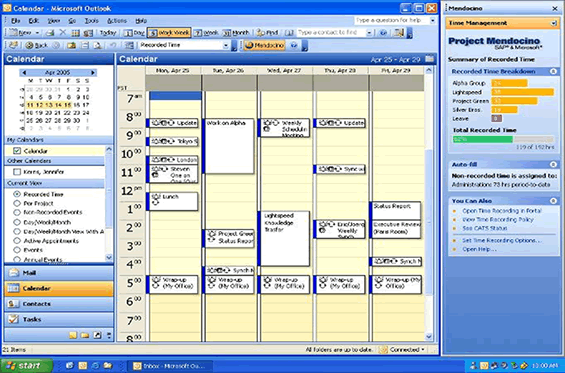Uncheck the Calendar checkbox under My Calendars
This screenshot has height=373, width=565.
pyautogui.click(x=17, y=151)
